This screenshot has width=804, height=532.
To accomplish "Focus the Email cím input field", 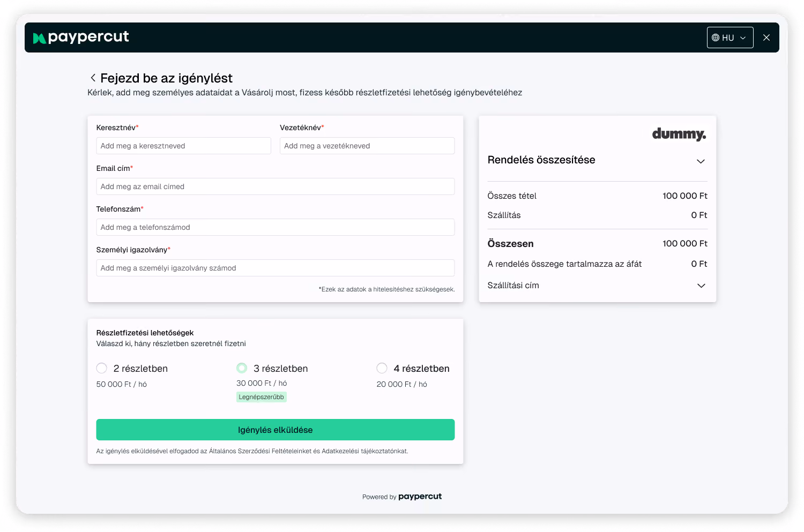I will [276, 186].
